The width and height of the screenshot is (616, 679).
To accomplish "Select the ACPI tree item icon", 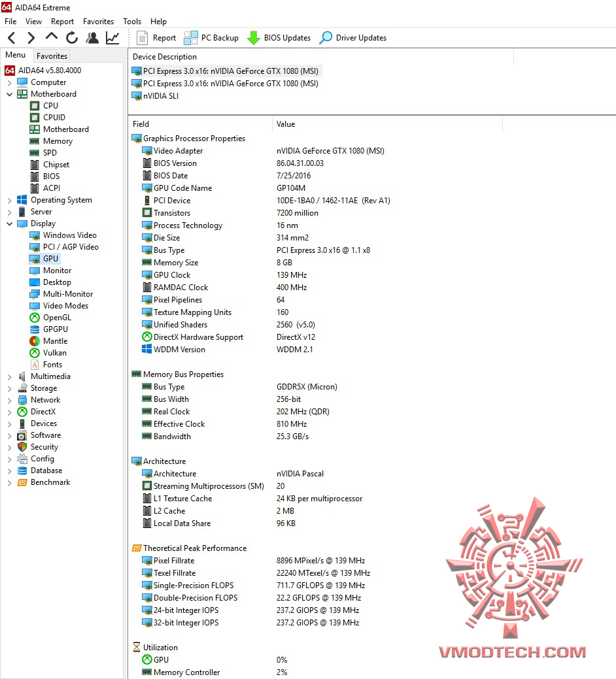I will (35, 188).
